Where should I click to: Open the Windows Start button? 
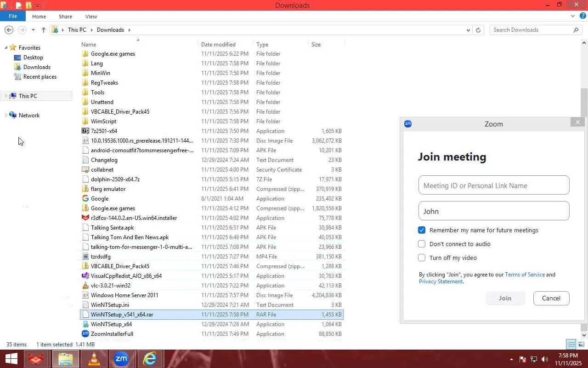[11, 359]
